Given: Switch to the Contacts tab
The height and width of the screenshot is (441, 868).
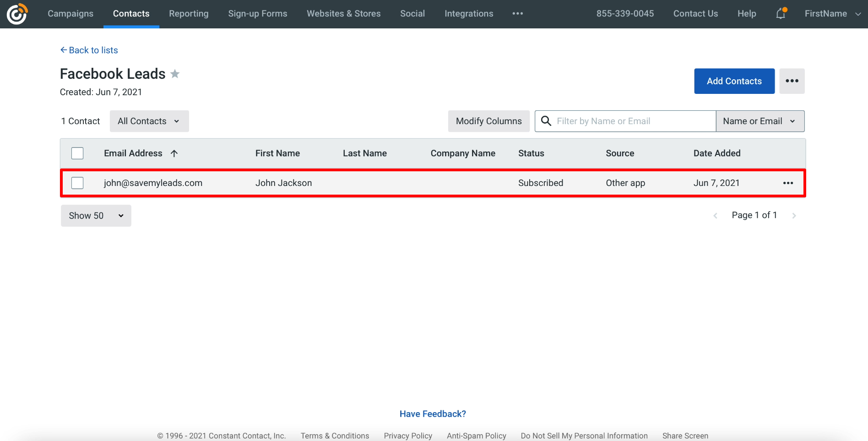Looking at the screenshot, I should click(x=131, y=14).
